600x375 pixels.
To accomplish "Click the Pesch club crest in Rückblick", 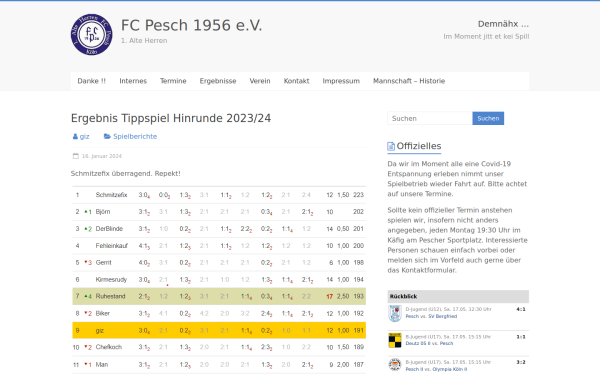I will coord(395,313).
